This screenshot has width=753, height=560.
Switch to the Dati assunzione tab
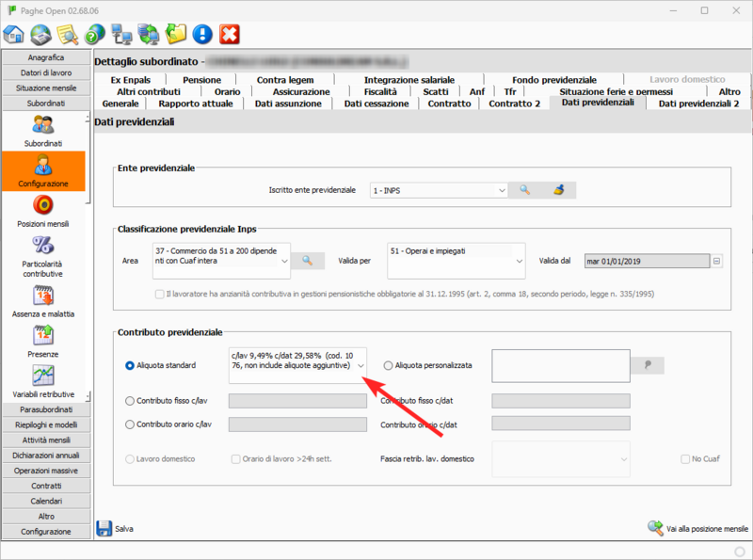290,104
